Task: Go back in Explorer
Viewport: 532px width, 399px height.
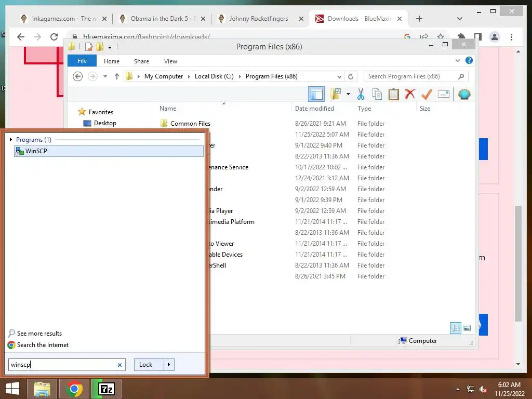Action: tap(78, 76)
